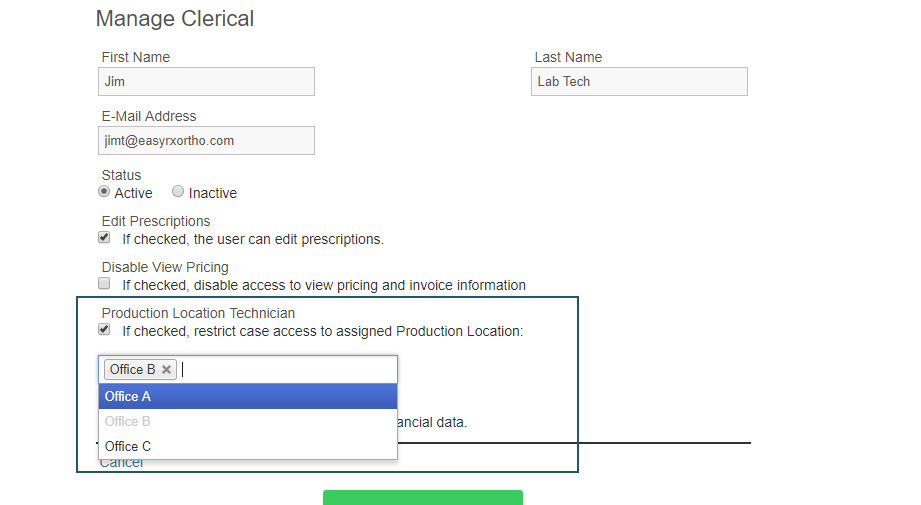
Task: Select the Active status radio button
Action: pyautogui.click(x=104, y=192)
